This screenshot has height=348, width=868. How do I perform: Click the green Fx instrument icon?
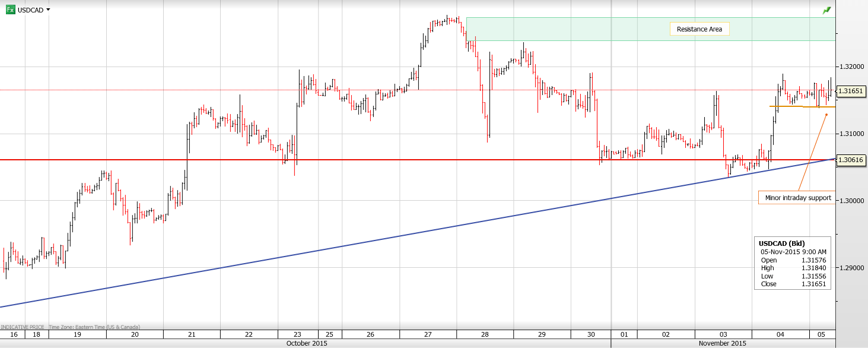click(x=11, y=10)
